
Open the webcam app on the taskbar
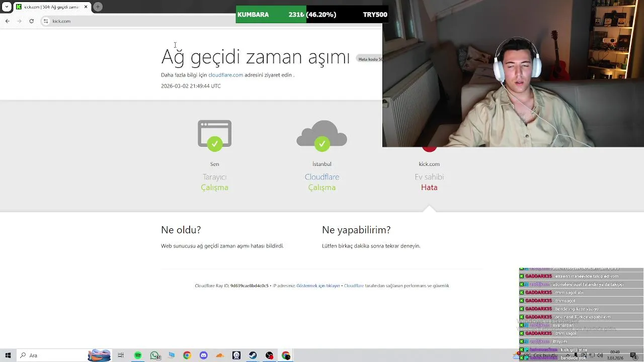(x=236, y=355)
